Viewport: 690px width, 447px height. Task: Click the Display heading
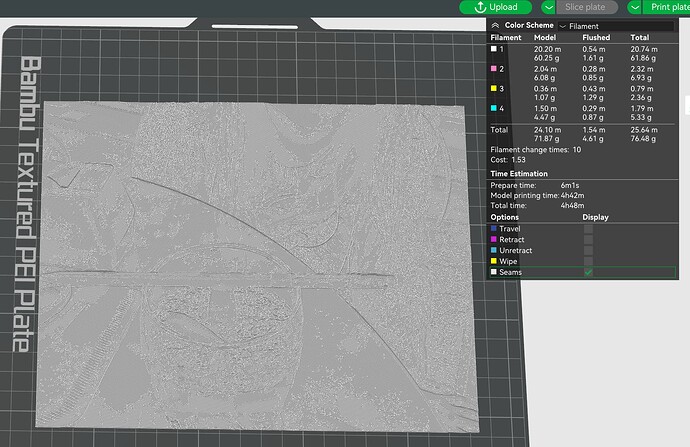pos(595,217)
